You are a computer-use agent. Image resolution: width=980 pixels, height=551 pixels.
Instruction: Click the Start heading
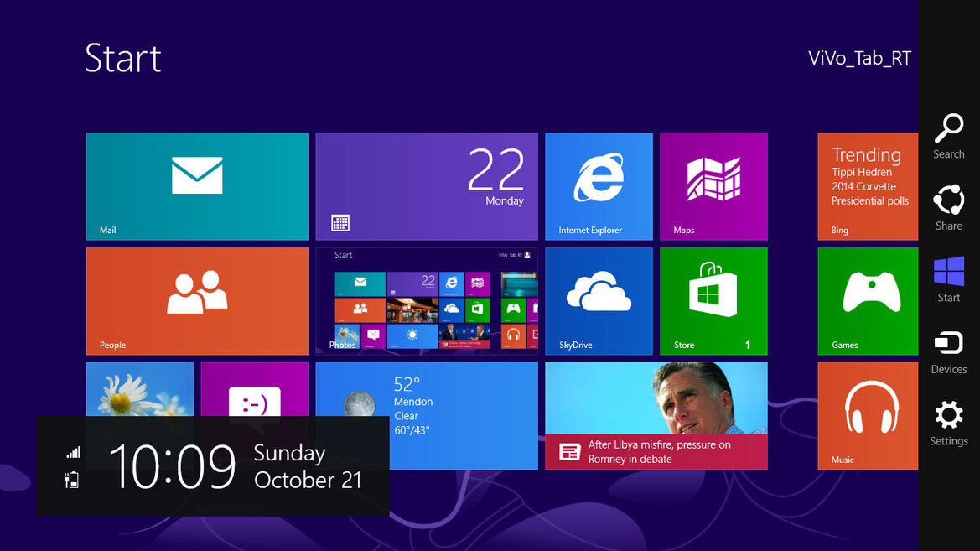[x=123, y=58]
